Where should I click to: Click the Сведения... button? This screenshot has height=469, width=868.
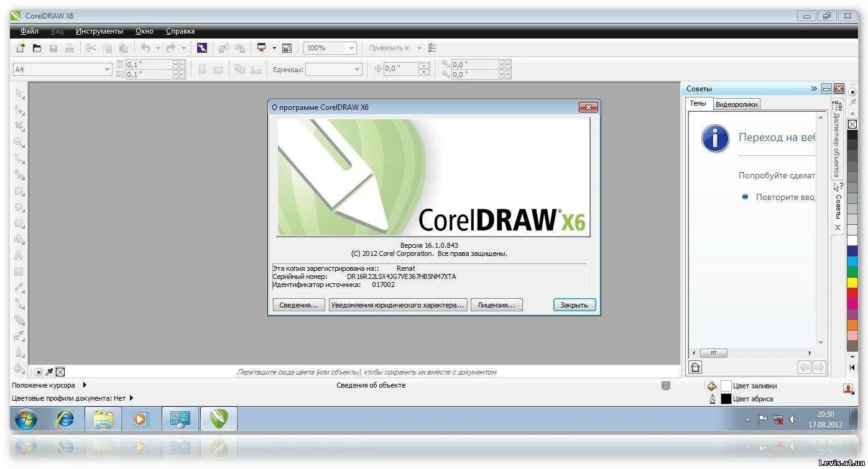coord(298,305)
